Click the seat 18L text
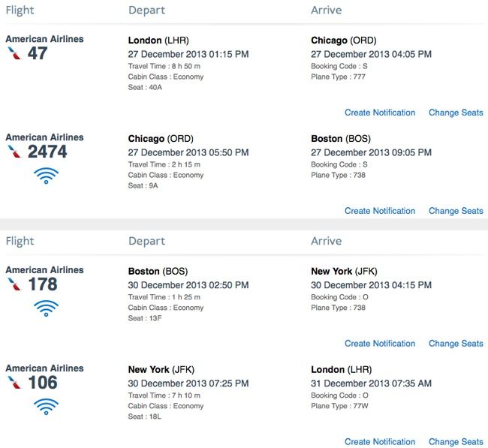 click(145, 416)
